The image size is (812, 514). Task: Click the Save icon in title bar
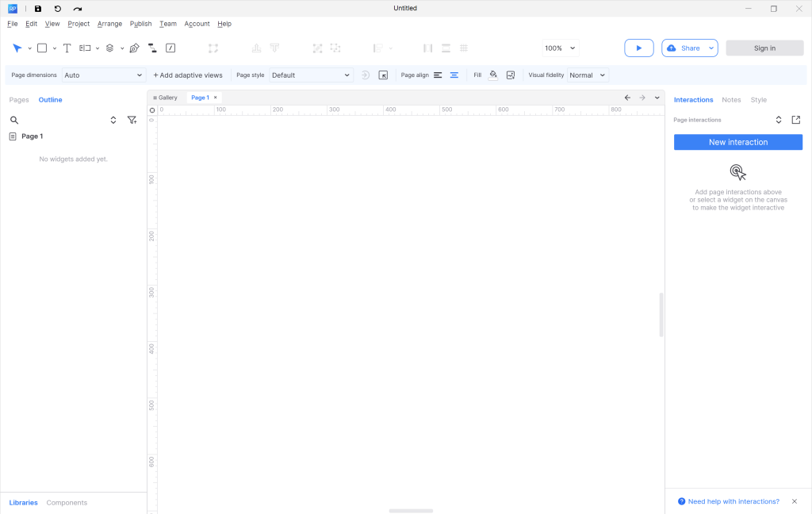[37, 9]
